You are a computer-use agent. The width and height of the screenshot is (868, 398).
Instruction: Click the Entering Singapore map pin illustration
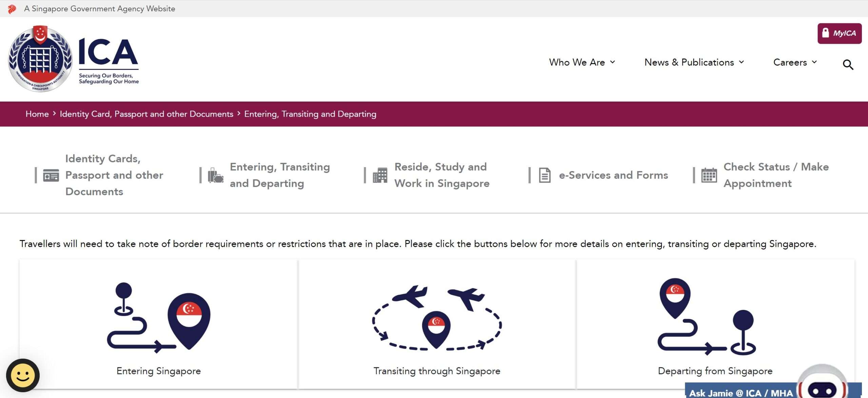[159, 318]
